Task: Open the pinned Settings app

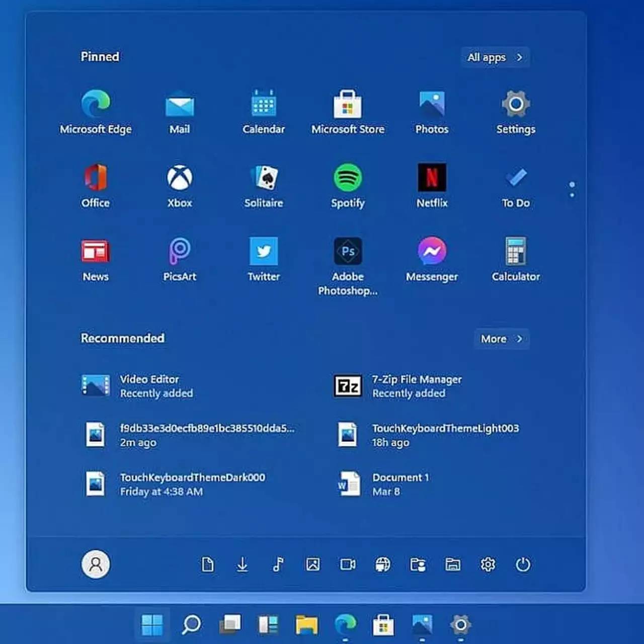Action: (x=516, y=112)
